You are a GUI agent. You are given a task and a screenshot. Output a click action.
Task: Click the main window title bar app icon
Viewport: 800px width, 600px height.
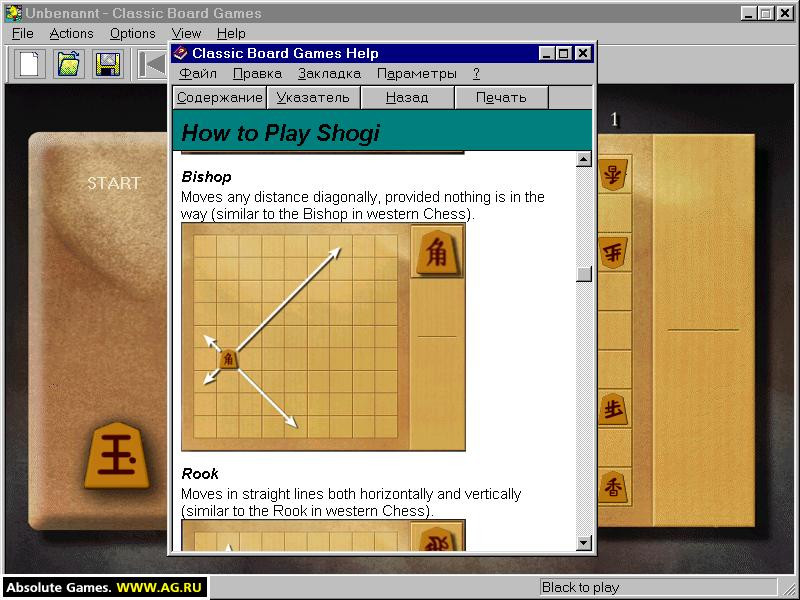pos(14,13)
